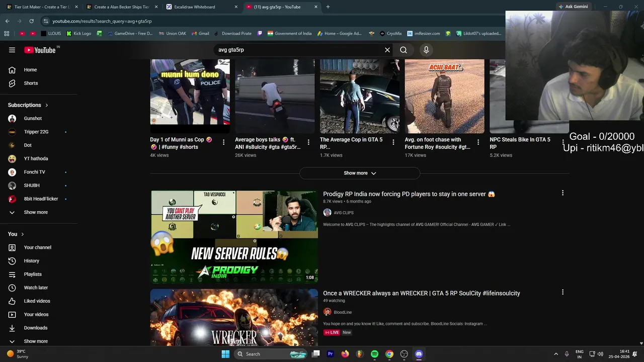Reload the page
Screen dimensions: 644x362
pos(31,21)
